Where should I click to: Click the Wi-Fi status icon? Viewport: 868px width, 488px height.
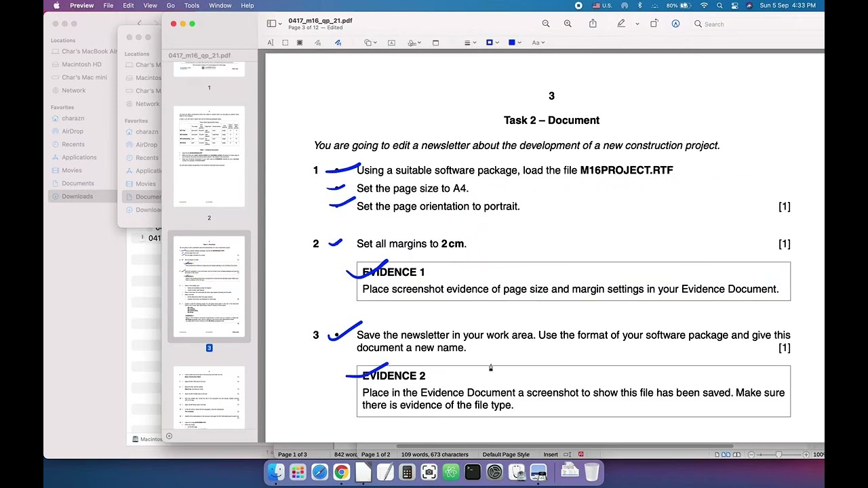[704, 5]
